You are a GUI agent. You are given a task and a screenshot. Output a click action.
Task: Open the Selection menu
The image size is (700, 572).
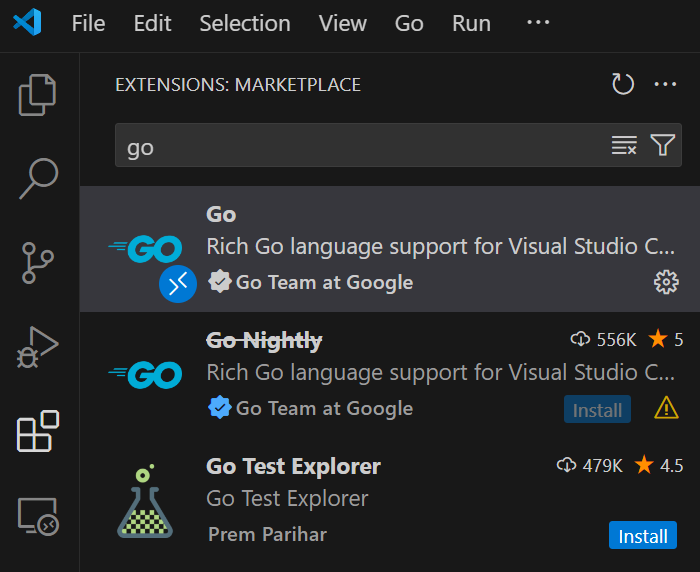coord(245,23)
